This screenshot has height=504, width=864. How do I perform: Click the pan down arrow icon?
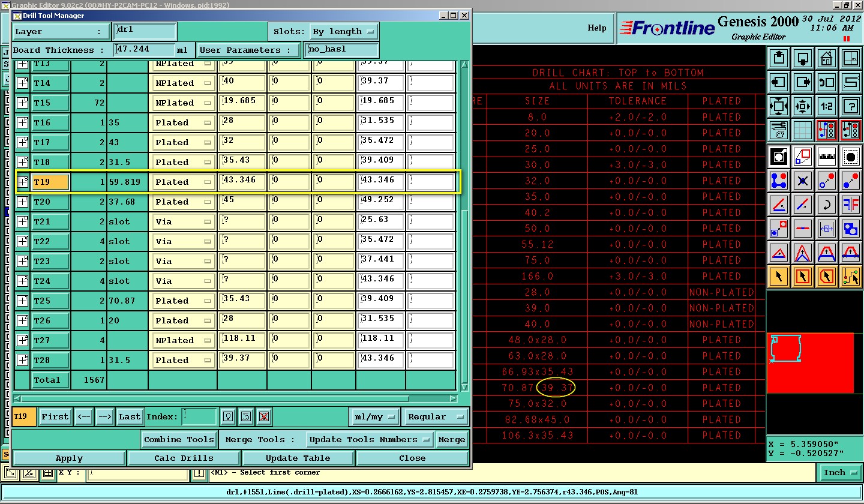coord(803,59)
